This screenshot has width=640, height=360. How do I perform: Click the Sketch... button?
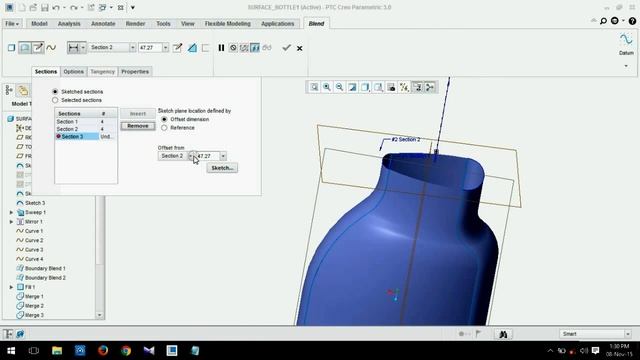(x=222, y=168)
